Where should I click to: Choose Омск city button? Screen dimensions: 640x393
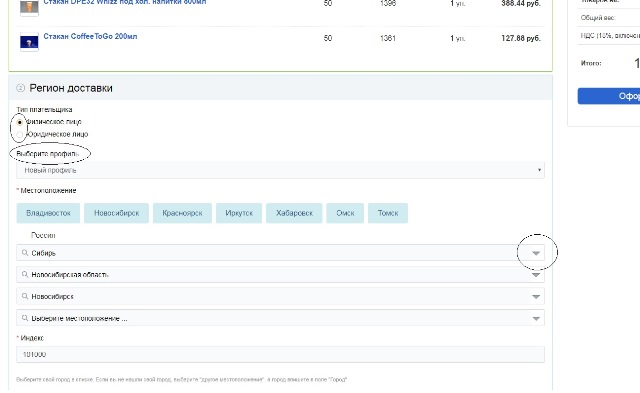point(345,213)
